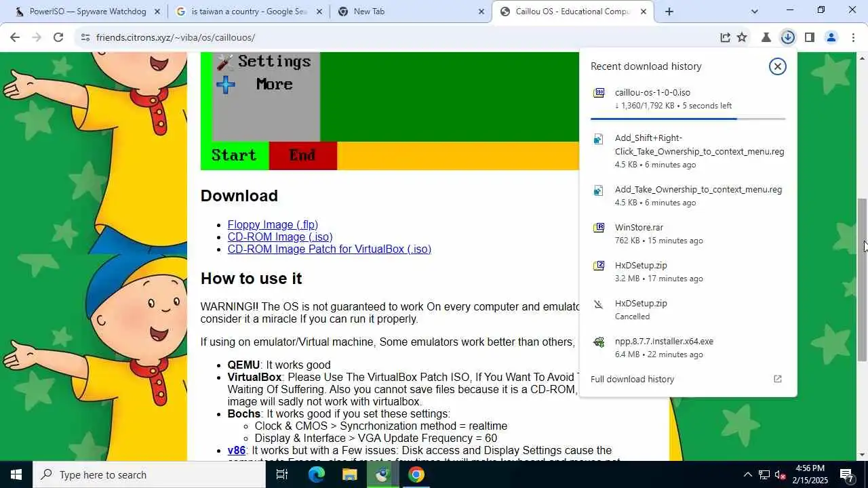This screenshot has height=488, width=868.
Task: Close the Caillou OS tab
Action: tap(644, 12)
